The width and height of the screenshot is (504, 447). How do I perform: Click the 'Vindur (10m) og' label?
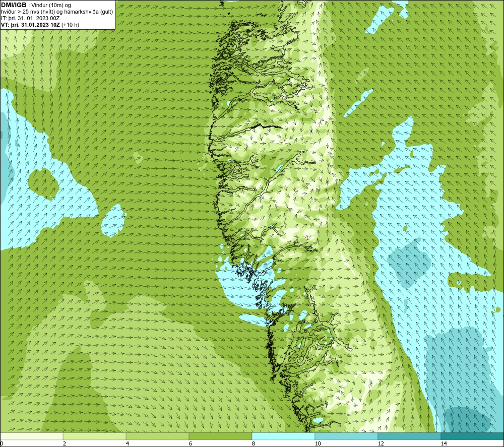pyautogui.click(x=51, y=5)
